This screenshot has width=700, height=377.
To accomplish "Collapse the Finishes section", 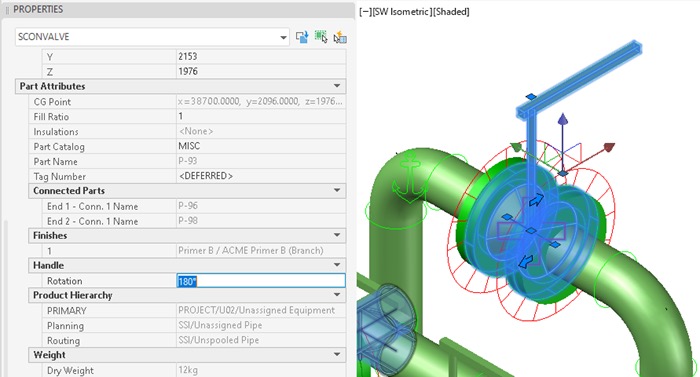I will tap(337, 235).
